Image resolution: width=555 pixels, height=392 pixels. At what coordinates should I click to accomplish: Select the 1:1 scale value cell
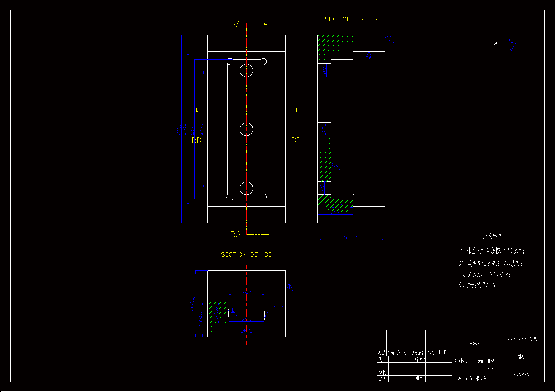coord(490,369)
